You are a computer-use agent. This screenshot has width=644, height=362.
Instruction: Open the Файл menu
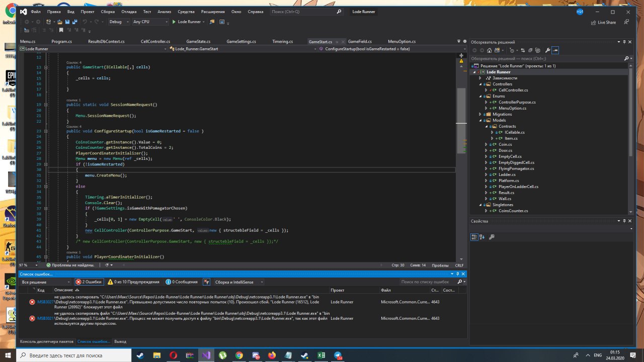coord(36,11)
